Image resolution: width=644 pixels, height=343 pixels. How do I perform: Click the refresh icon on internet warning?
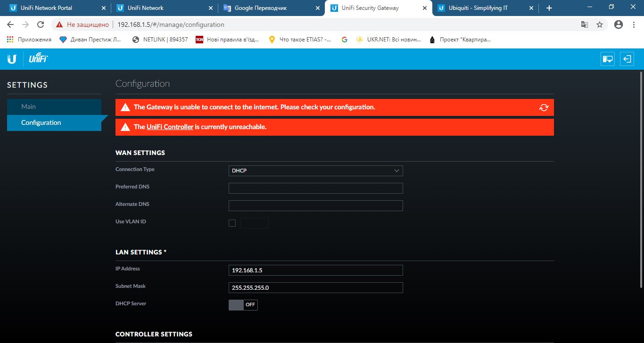544,107
